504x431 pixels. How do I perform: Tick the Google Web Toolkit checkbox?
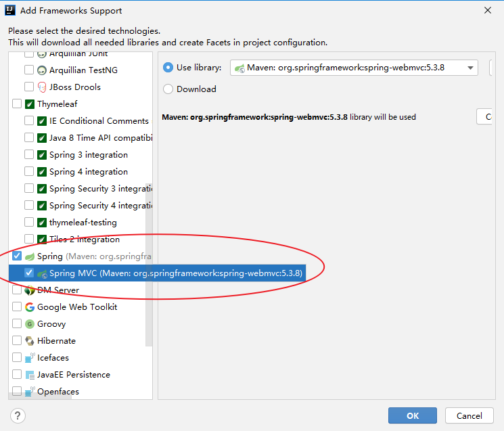[x=17, y=307]
